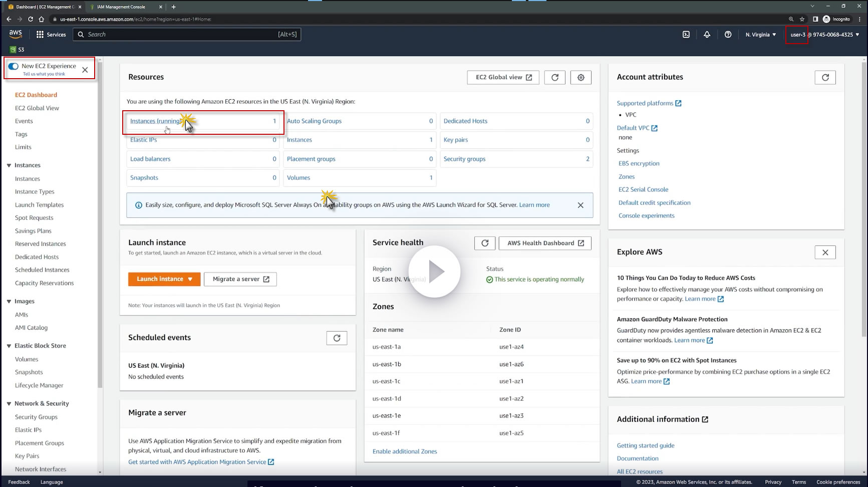Toggle off New EC2 Experience switch
Image resolution: width=868 pixels, height=487 pixels.
[14, 66]
